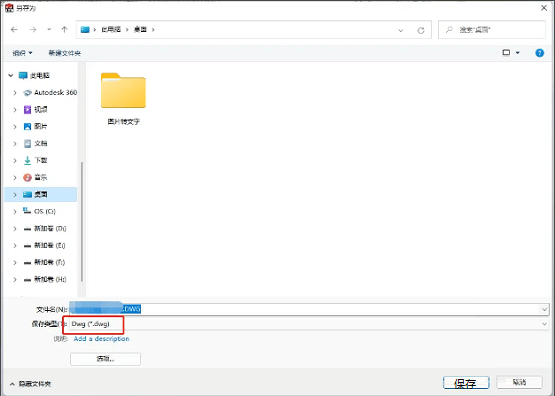Screen dimensions: 555x396
Task: Go back using the left arrow
Action: click(14, 30)
